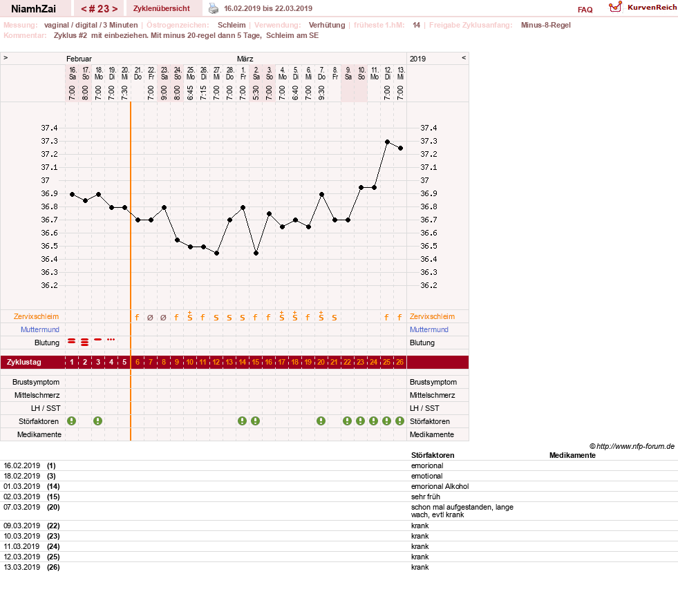Click the März month header
This screenshot has height=616, width=678.
click(x=245, y=59)
